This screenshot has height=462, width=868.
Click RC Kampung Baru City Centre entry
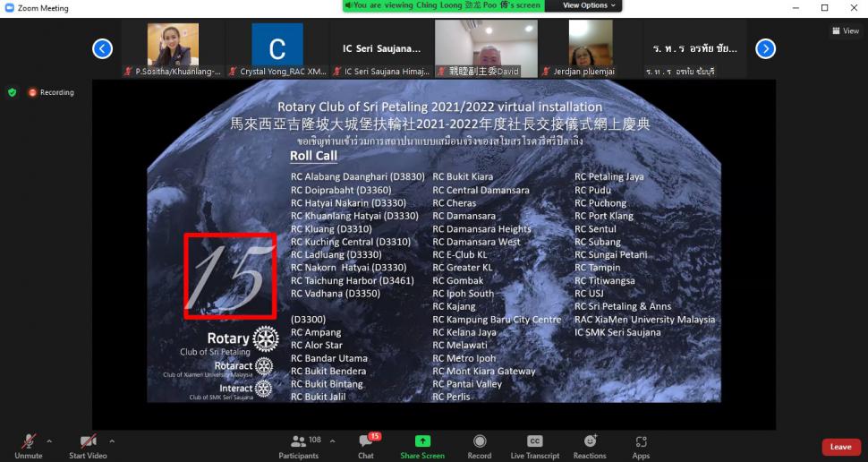pos(497,320)
